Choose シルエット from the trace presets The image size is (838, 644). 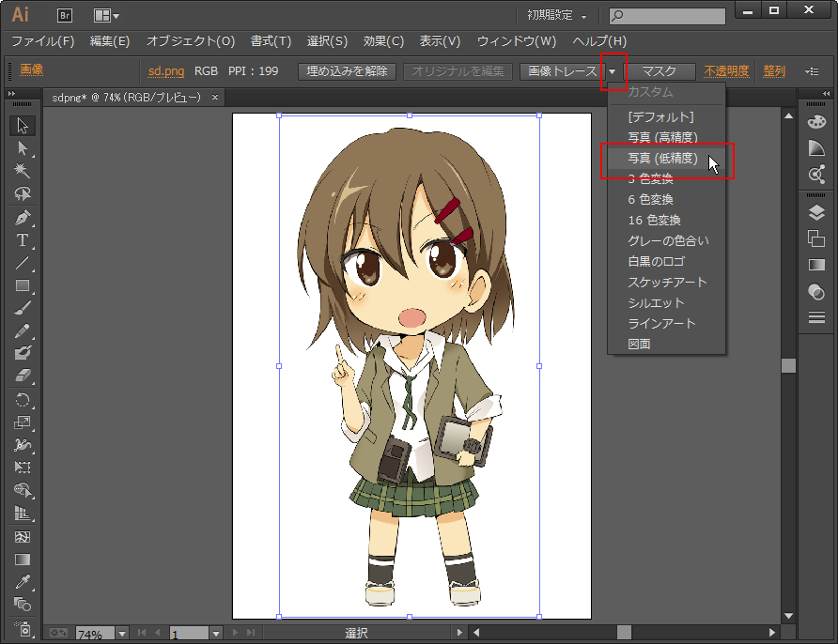pyautogui.click(x=656, y=303)
